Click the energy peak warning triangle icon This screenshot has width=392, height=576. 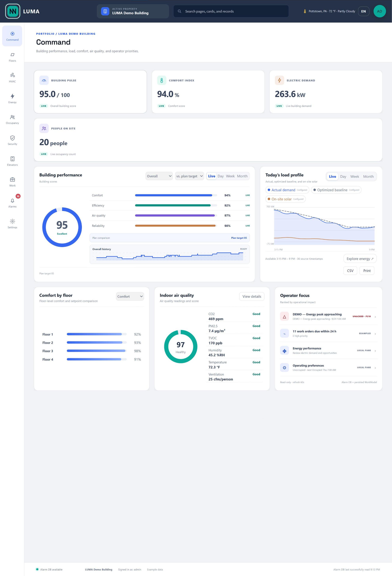(x=285, y=317)
